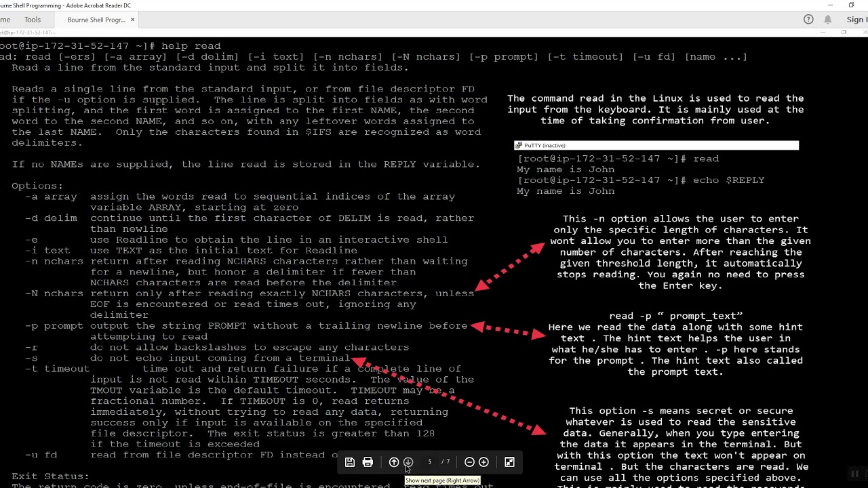Select the page number field showing 5
Viewport: 868px width, 488px height.
click(429, 462)
